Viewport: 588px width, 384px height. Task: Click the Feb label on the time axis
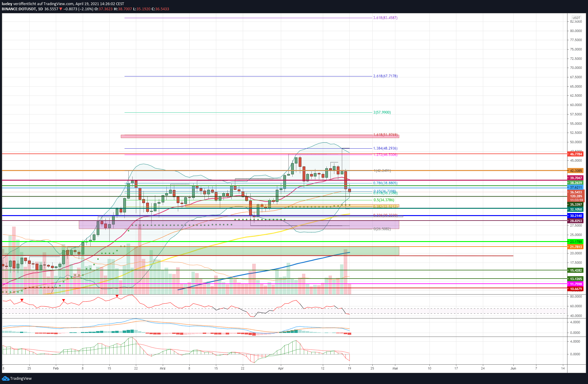point(56,368)
